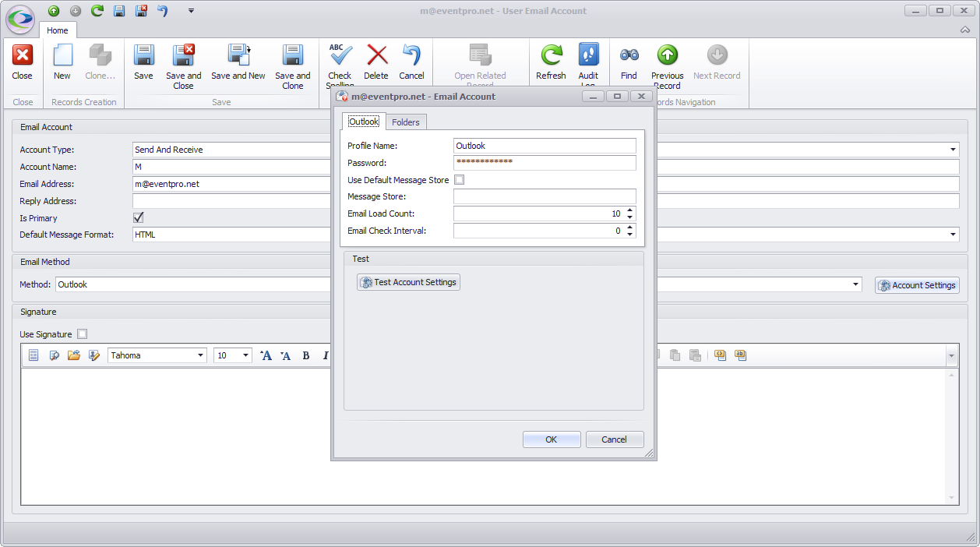The image size is (980, 547).
Task: Click the blue save disk in quick access toolbar
Action: pyautogui.click(x=119, y=11)
